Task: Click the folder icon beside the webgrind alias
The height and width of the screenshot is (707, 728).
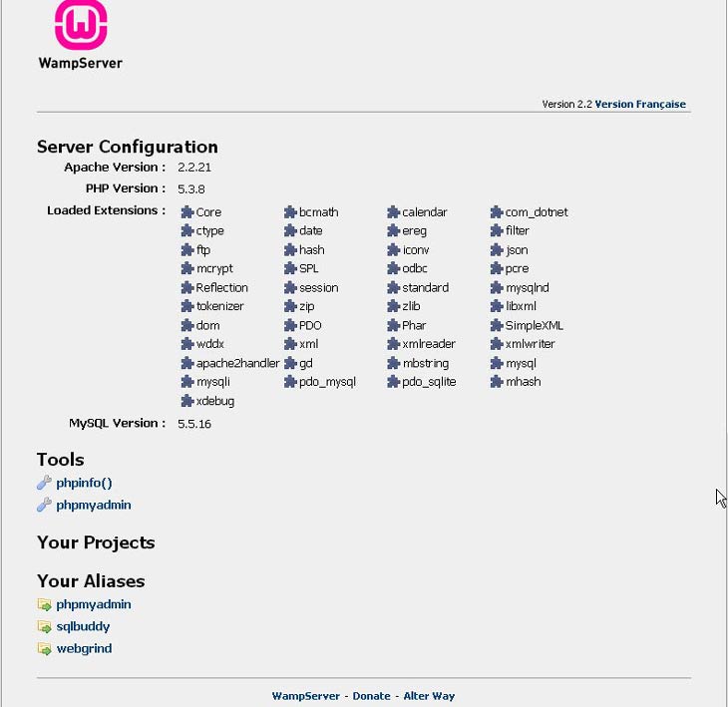Action: pyautogui.click(x=44, y=648)
